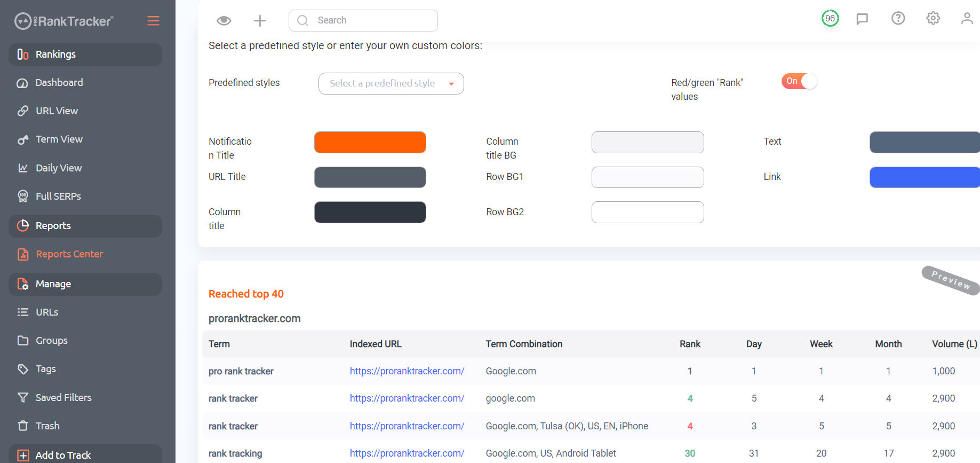
Task: Click the plus add icon in top bar
Action: coord(260,21)
